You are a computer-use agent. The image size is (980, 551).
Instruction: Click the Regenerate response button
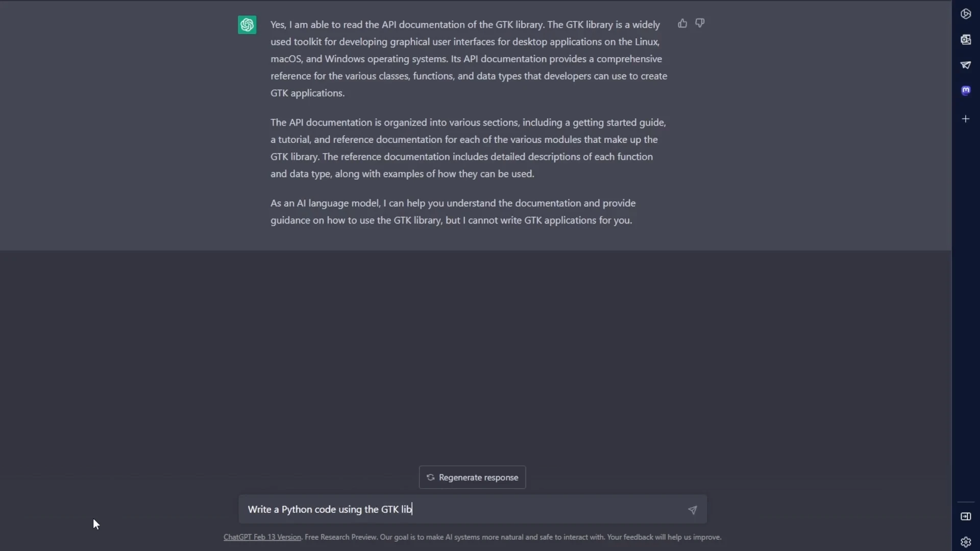(472, 478)
